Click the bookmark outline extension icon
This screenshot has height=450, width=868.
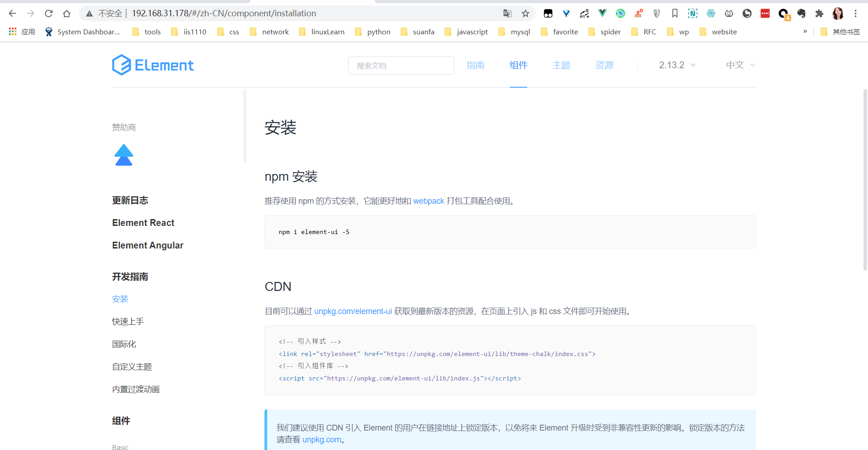(x=675, y=14)
